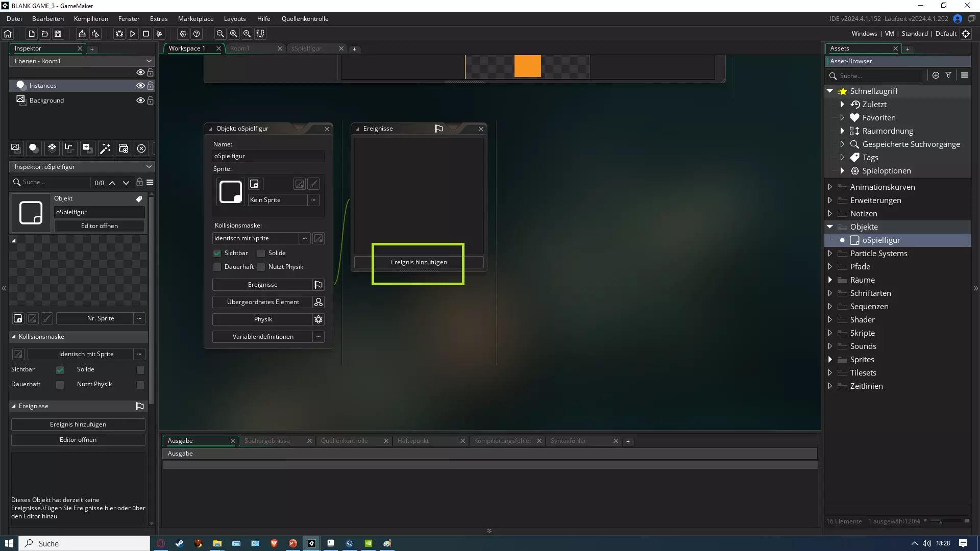Click the Zoom out workspace icon
Screen dimensions: 980x551
click(220, 34)
